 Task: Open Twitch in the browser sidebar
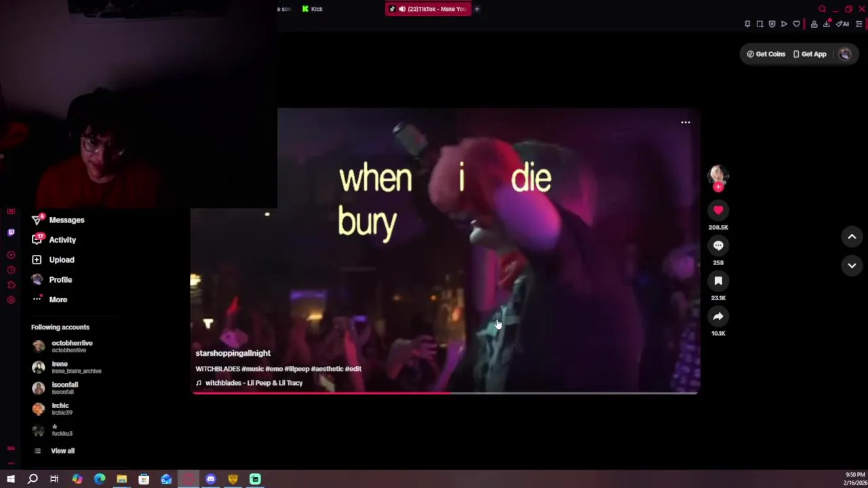point(11,232)
